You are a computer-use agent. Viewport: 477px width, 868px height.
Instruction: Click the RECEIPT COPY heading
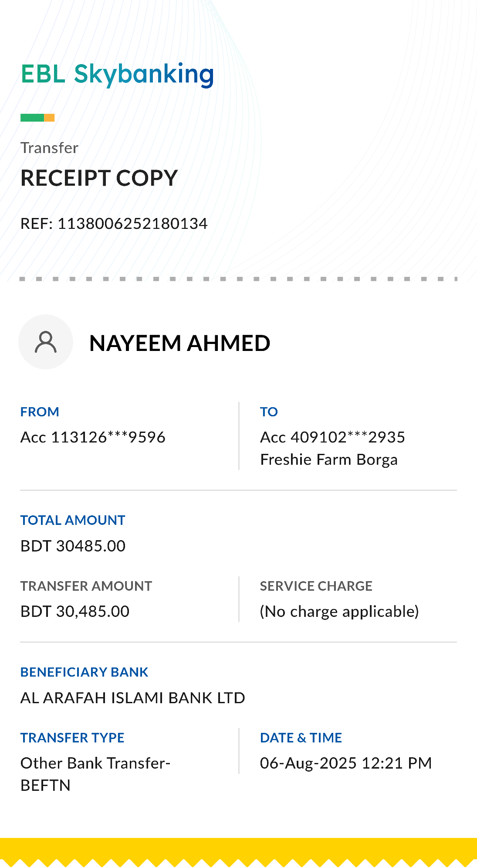[x=99, y=178]
